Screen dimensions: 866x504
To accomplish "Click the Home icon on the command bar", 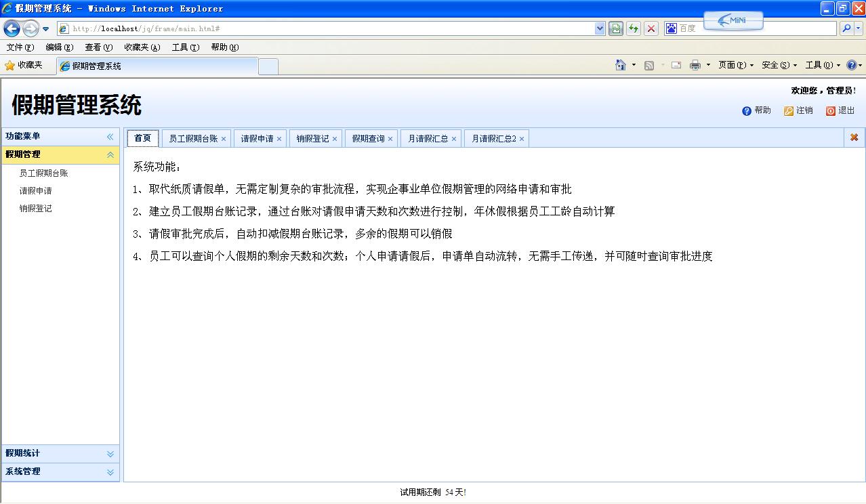I will click(x=620, y=64).
